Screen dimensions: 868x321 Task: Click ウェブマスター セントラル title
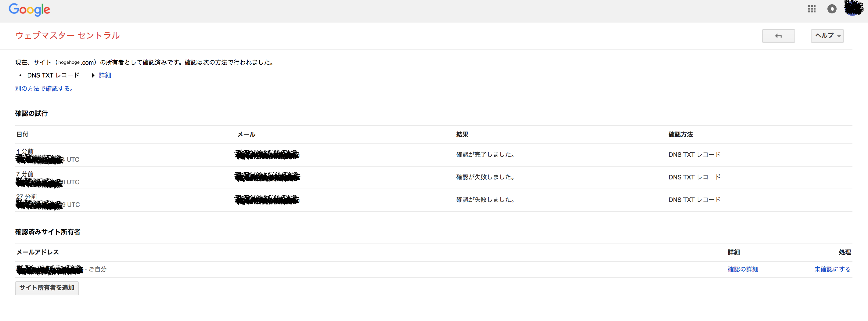[68, 35]
